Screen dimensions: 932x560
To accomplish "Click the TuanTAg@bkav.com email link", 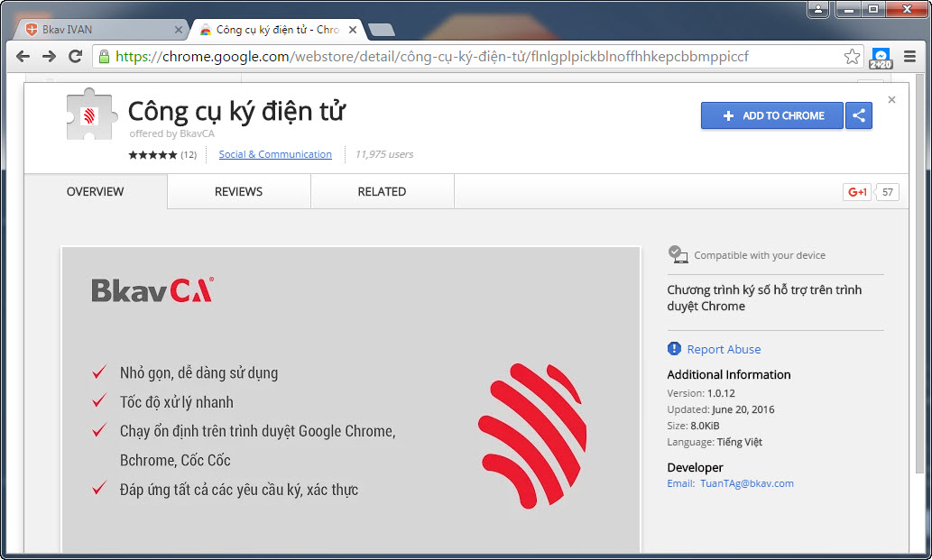I will coord(746,483).
